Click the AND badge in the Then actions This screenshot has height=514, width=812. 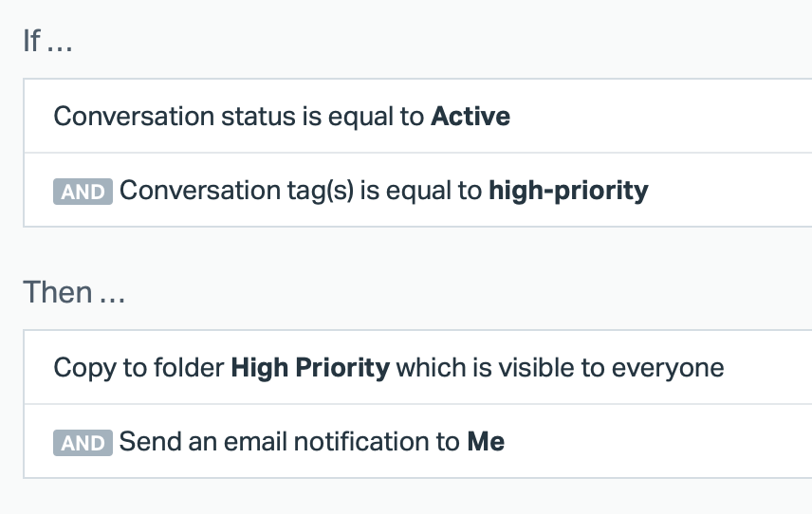83,443
